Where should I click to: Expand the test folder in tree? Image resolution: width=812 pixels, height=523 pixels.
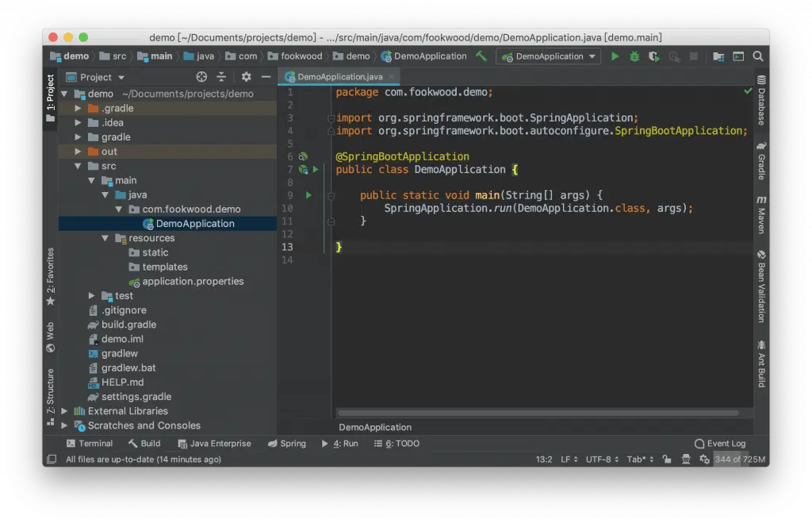pyautogui.click(x=92, y=296)
